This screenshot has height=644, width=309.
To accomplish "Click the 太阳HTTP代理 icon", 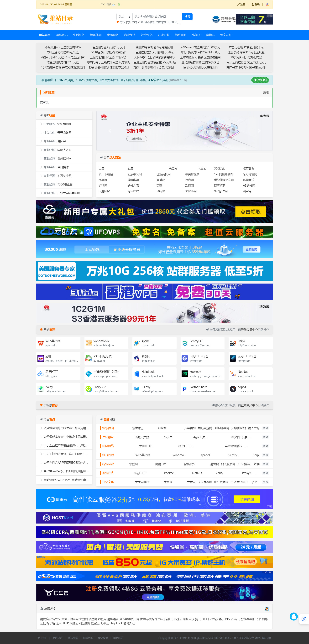I will 185,358.
